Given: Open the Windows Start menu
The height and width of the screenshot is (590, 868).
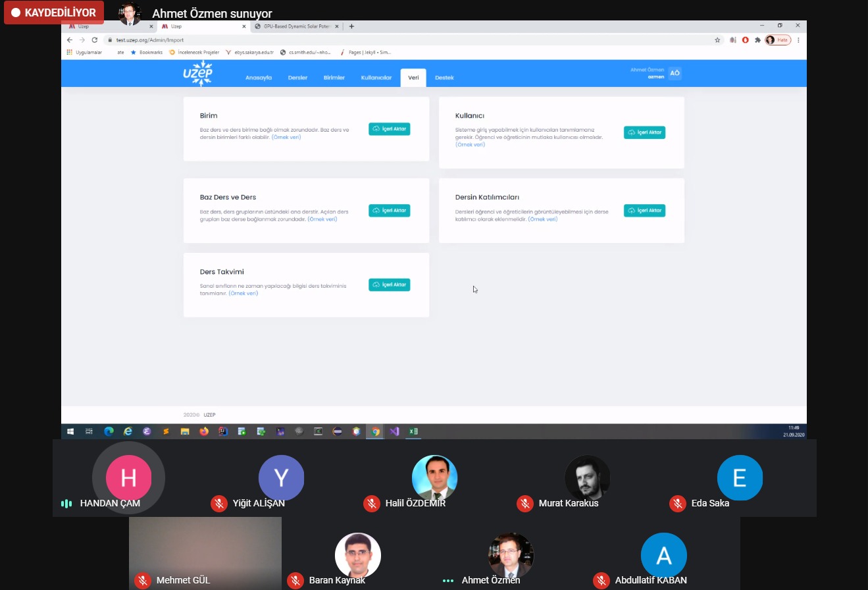Looking at the screenshot, I should tap(70, 431).
